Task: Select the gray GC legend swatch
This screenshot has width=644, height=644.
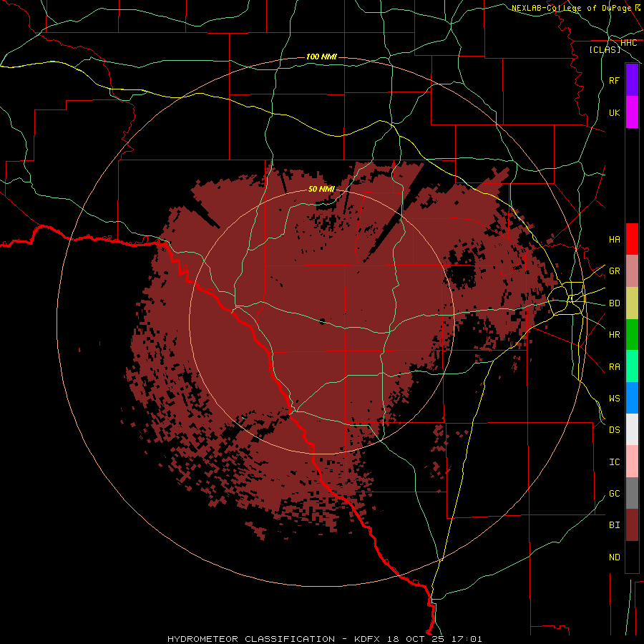Action: click(632, 493)
